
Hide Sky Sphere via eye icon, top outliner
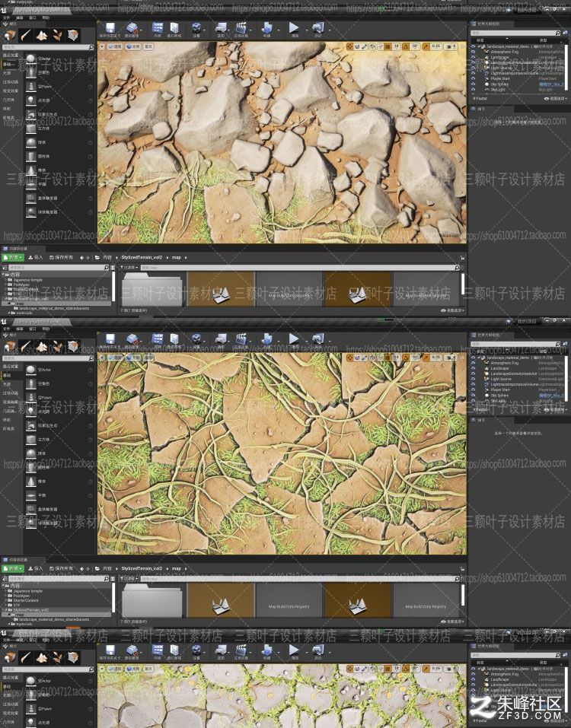pyautogui.click(x=474, y=84)
